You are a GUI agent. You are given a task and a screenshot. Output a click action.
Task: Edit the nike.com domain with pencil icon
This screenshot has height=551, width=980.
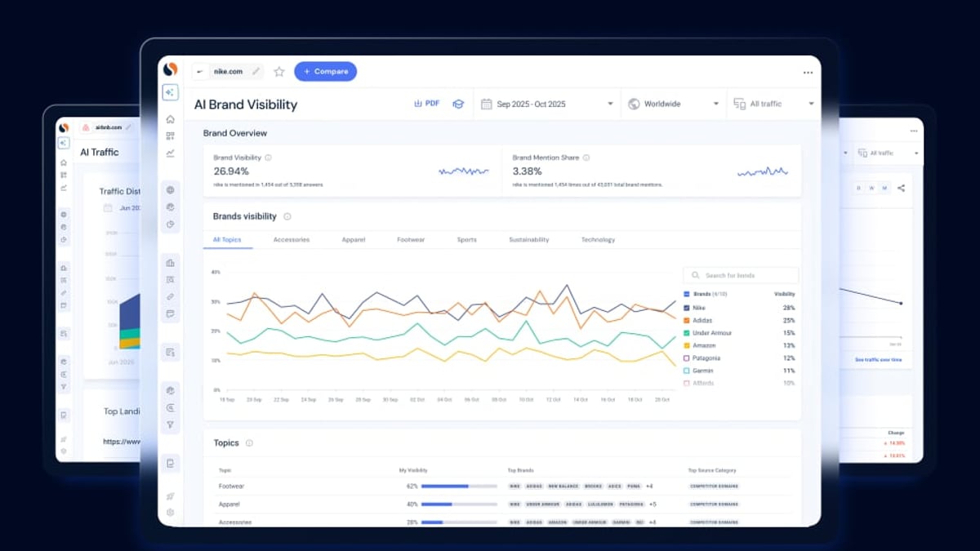tap(256, 71)
